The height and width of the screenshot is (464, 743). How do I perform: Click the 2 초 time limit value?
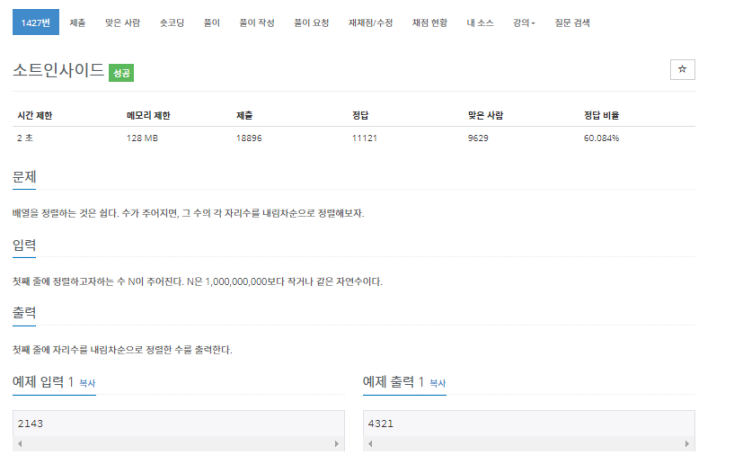(25, 138)
